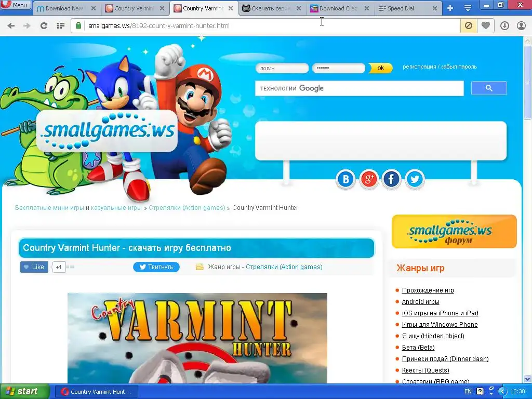Open Квесты (Quests) genre link
Image resolution: width=532 pixels, height=399 pixels.
[x=425, y=370]
